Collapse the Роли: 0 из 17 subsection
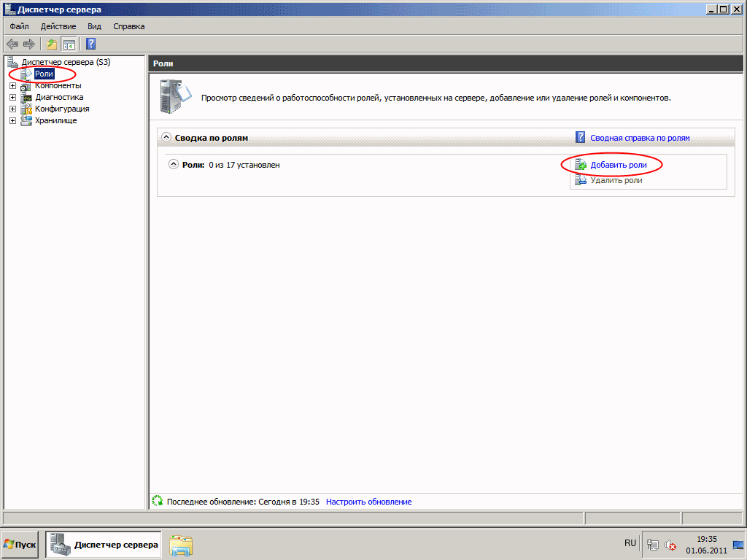The height and width of the screenshot is (560, 747). 174,164
